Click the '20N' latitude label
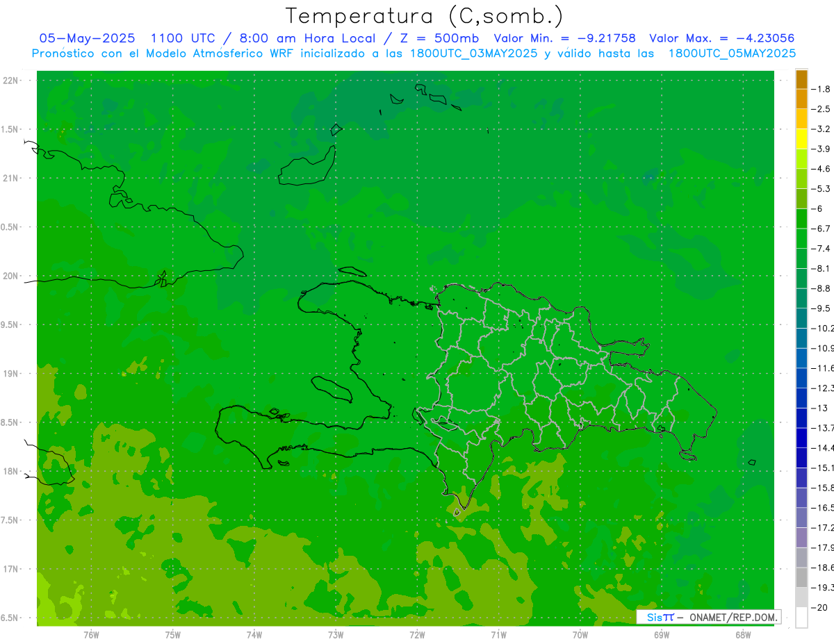Screen dimensions: 834x644 11,276
